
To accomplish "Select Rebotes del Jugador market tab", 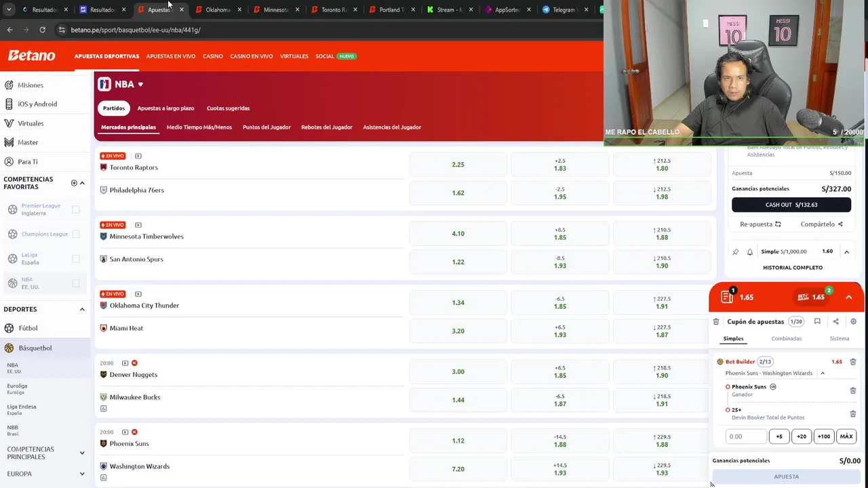I will coord(327,127).
